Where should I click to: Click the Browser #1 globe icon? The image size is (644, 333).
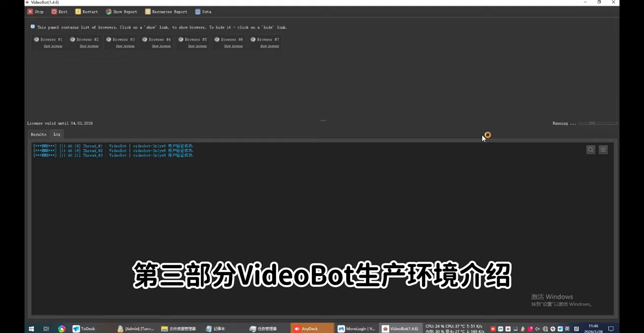click(36, 39)
